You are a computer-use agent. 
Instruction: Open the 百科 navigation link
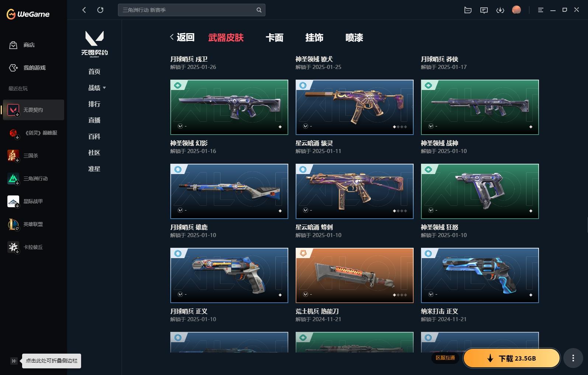(94, 136)
